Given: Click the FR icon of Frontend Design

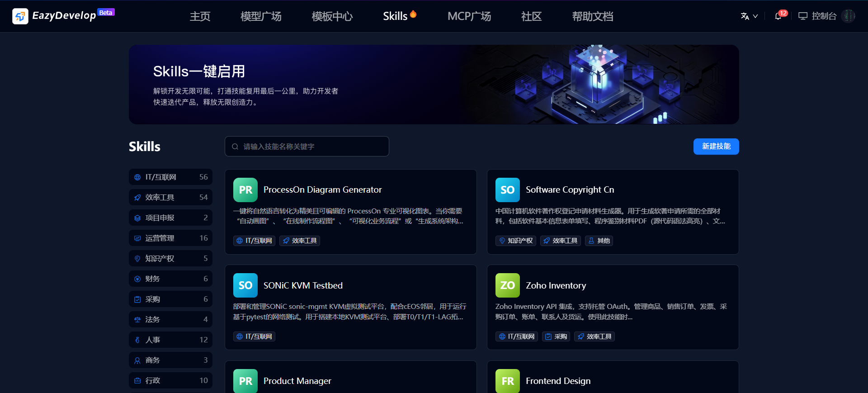Looking at the screenshot, I should tap(508, 381).
